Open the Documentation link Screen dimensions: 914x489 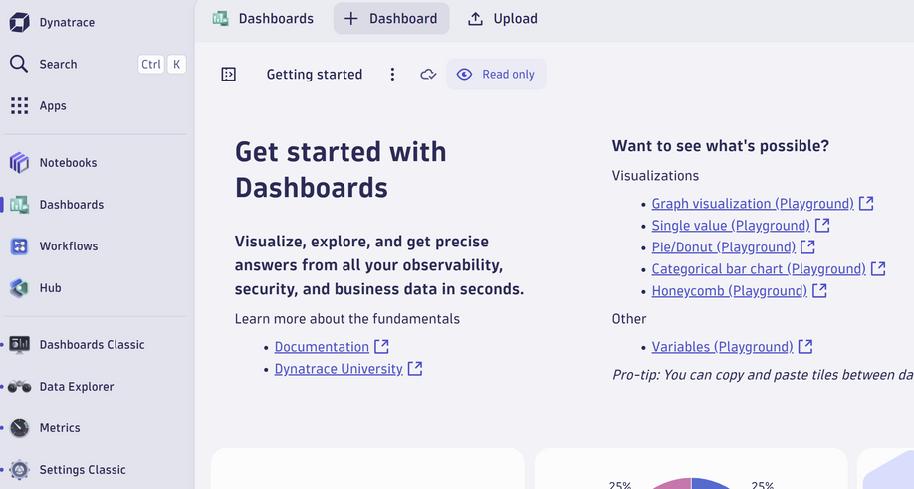coord(322,347)
